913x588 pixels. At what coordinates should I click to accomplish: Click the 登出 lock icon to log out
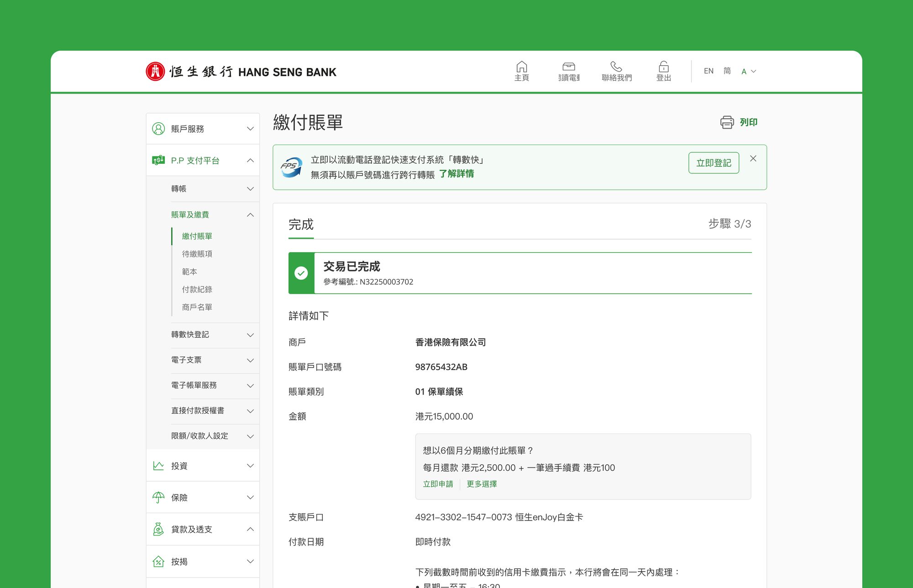click(x=664, y=67)
